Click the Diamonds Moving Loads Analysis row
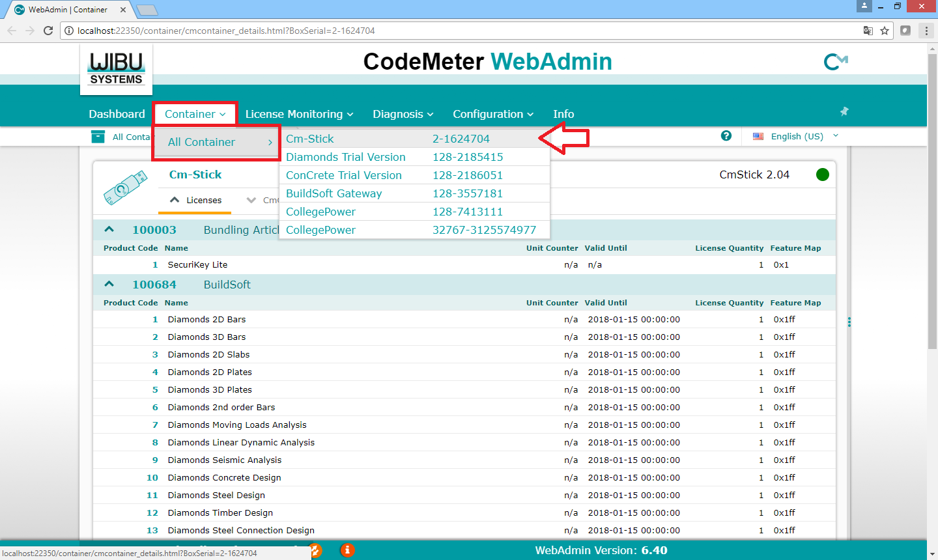938x560 pixels. coord(464,425)
